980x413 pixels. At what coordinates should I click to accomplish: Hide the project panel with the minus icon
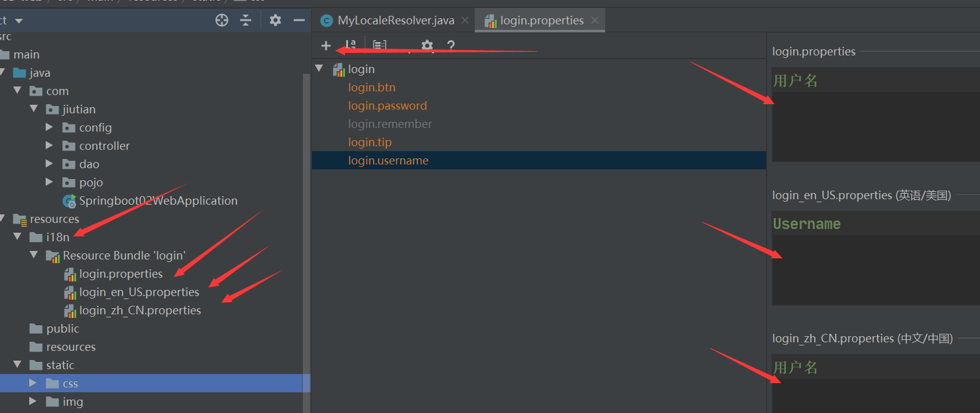pyautogui.click(x=299, y=21)
